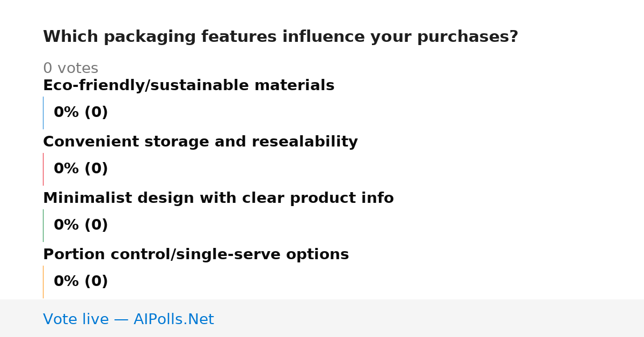Click an empty area of the gray footer bar
Image resolution: width=644 pixels, height=337 pixels.
[429, 318]
